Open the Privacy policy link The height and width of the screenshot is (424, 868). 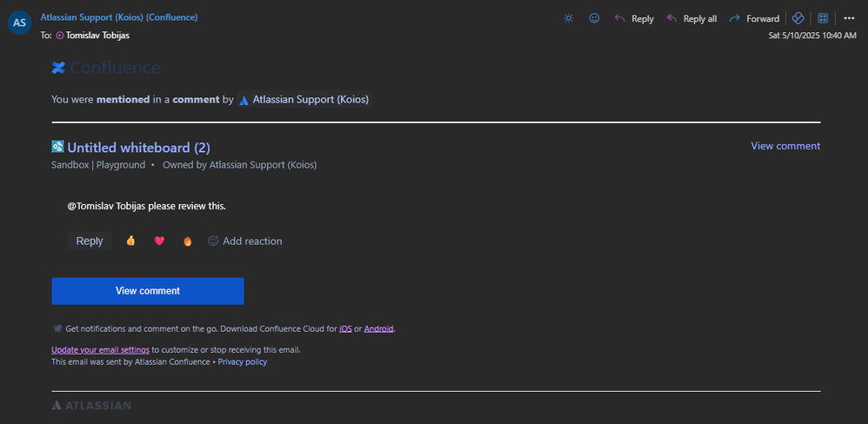click(x=243, y=362)
